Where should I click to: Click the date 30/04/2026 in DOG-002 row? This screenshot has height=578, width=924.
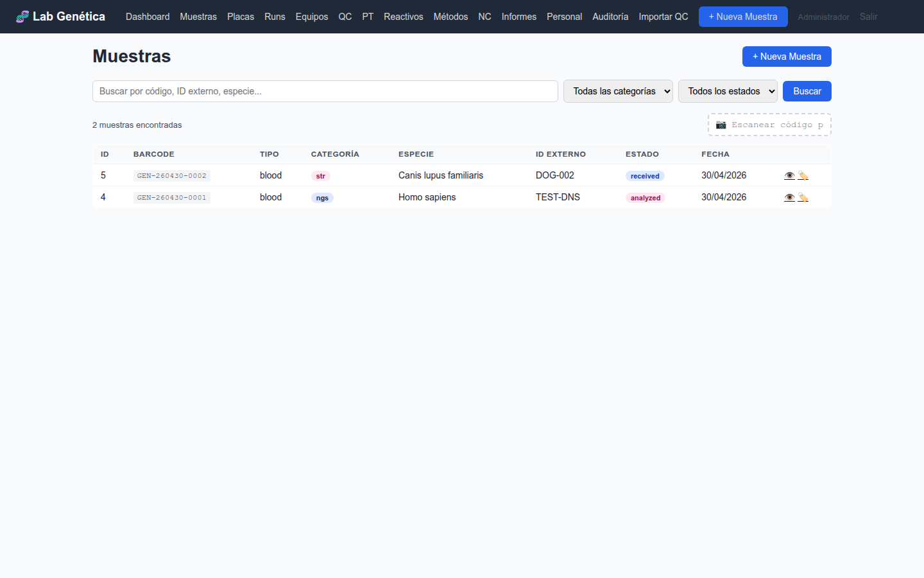coord(724,175)
